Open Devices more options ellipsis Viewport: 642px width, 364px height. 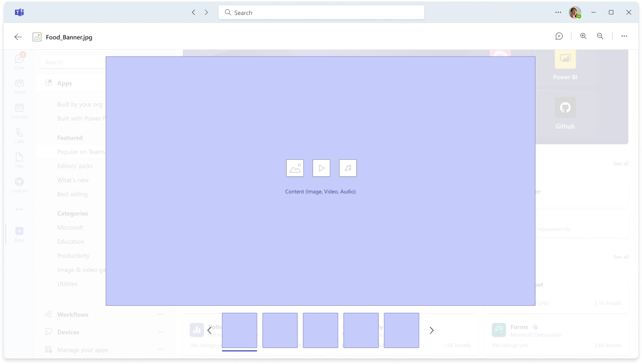(x=161, y=332)
